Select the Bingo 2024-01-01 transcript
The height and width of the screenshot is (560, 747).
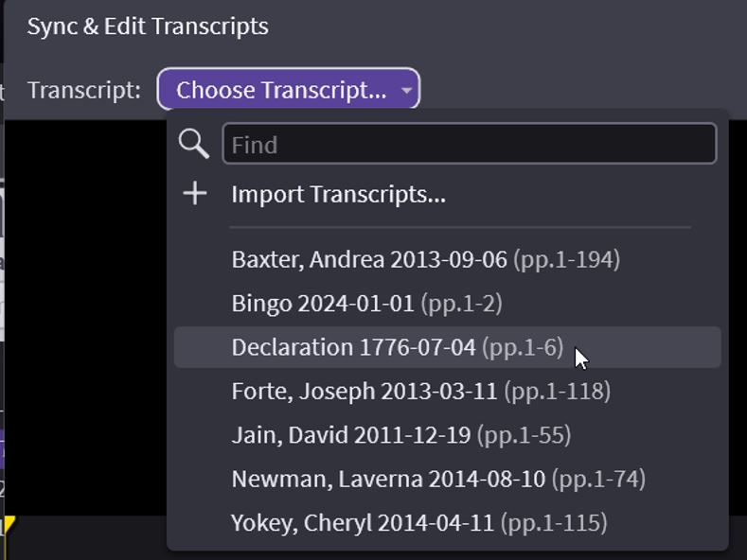point(323,304)
